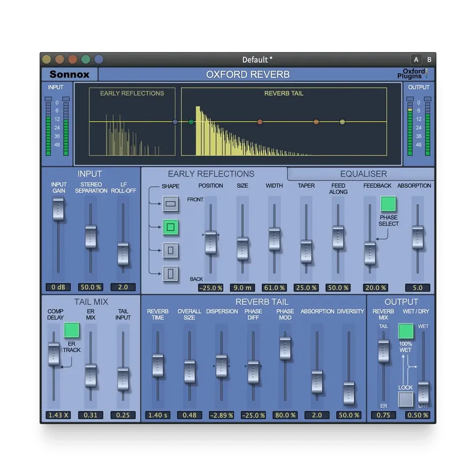Click the A snapshot button
Image resolution: width=476 pixels, height=476 pixels.
tap(416, 59)
